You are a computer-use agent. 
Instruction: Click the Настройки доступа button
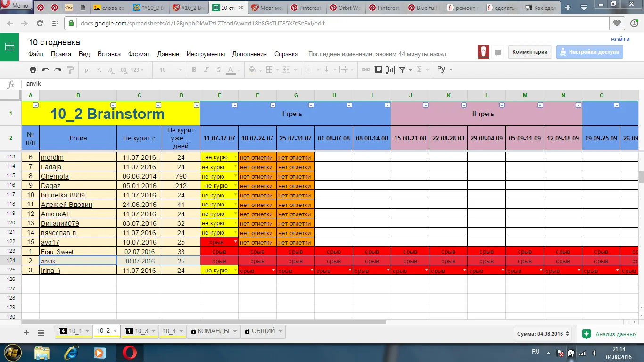pyautogui.click(x=590, y=52)
